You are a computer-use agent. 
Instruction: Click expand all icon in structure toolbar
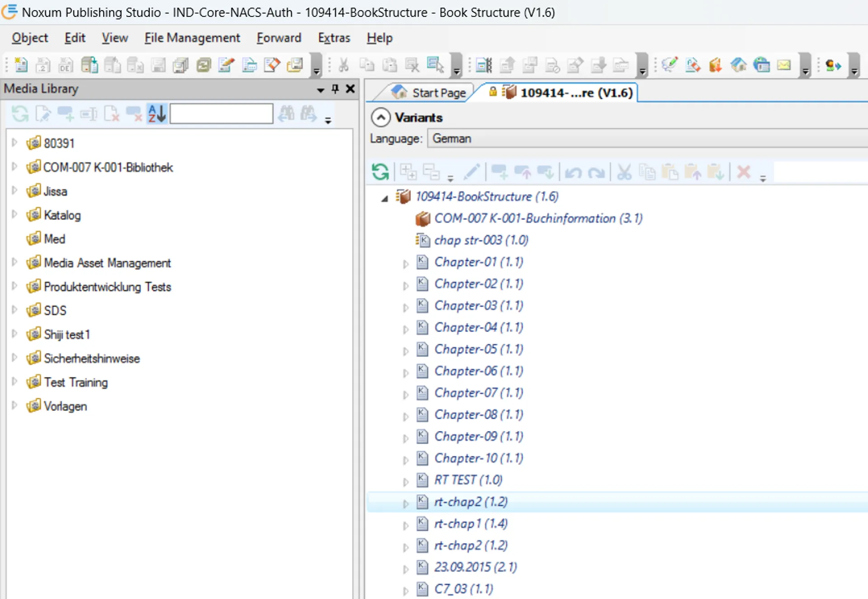pos(408,172)
